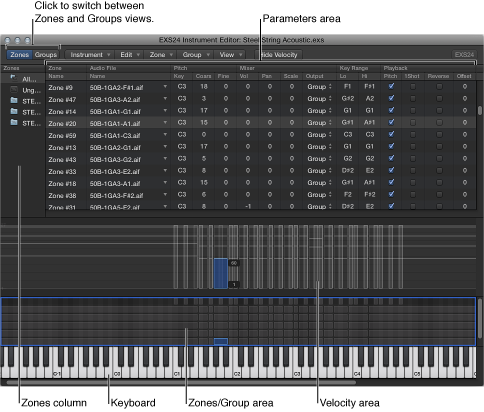Click velocity high value 60 label

pyautogui.click(x=234, y=263)
